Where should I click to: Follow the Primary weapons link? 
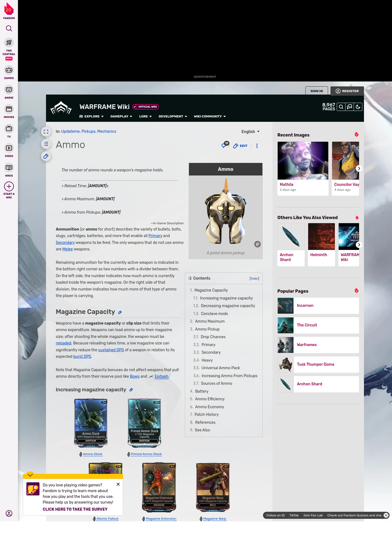pos(155,236)
